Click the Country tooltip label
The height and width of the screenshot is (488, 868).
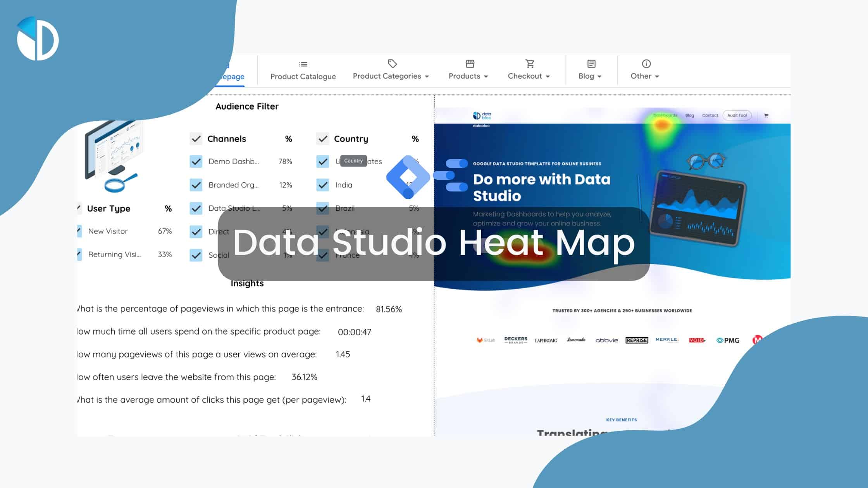click(353, 160)
